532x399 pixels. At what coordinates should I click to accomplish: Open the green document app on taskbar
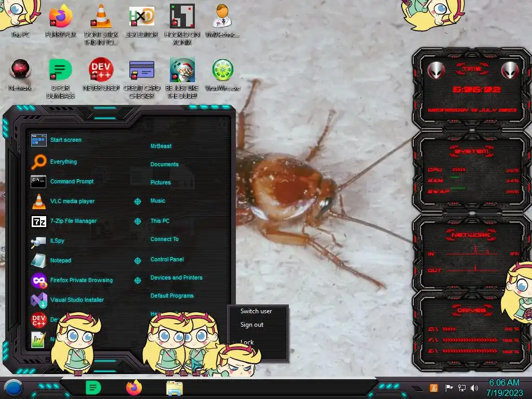[x=93, y=388]
